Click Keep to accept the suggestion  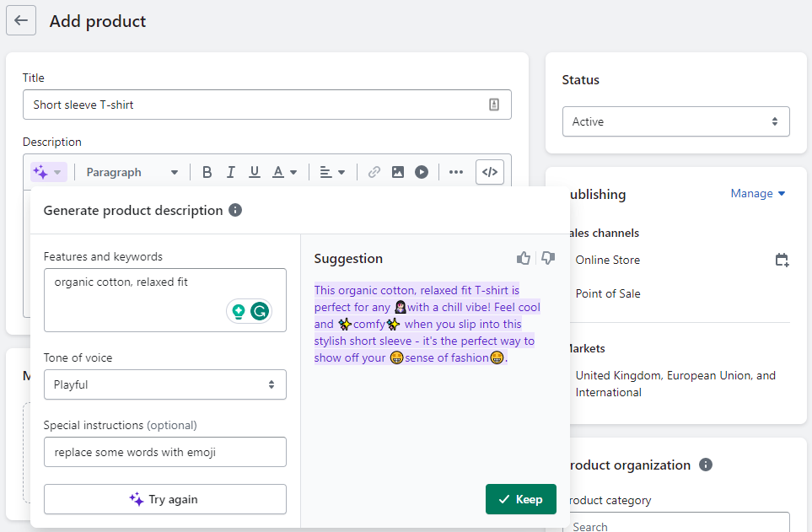point(520,499)
